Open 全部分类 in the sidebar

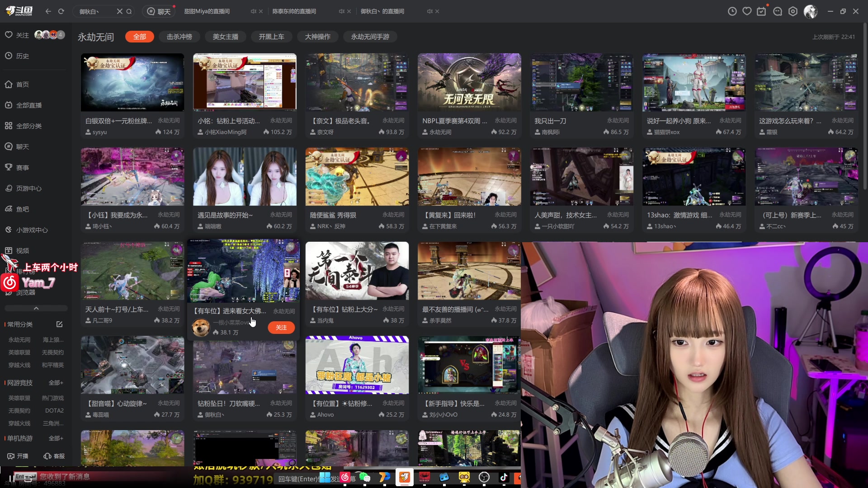[24, 126]
